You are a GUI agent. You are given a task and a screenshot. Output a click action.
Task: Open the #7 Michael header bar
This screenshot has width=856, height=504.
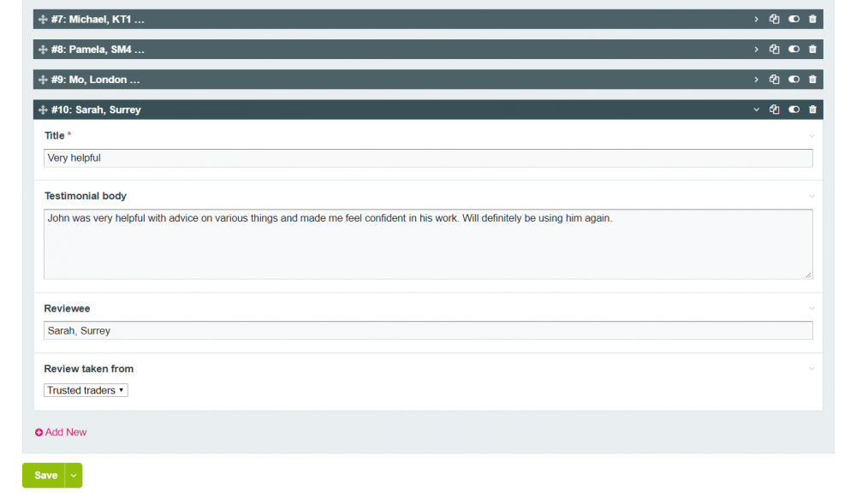click(x=385, y=20)
